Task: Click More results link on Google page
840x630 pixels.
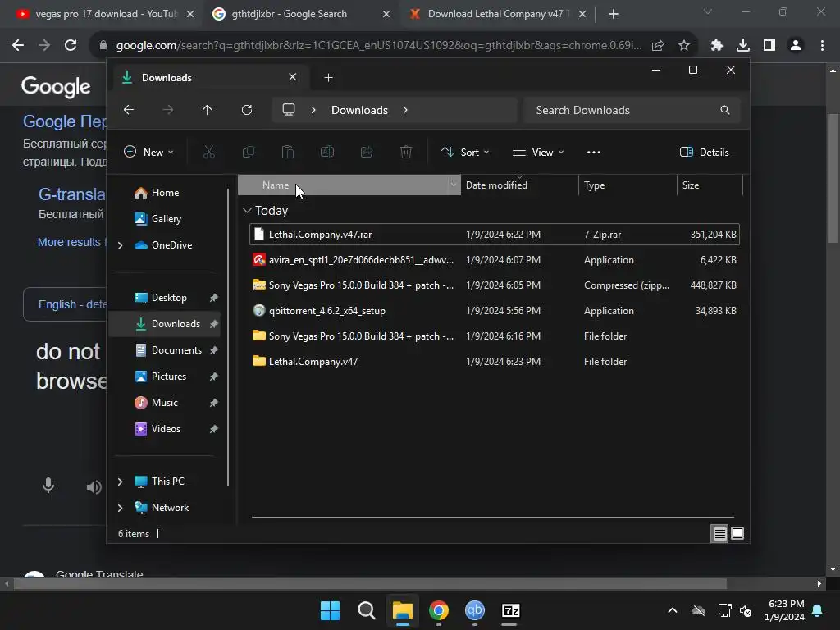Action: click(x=72, y=242)
